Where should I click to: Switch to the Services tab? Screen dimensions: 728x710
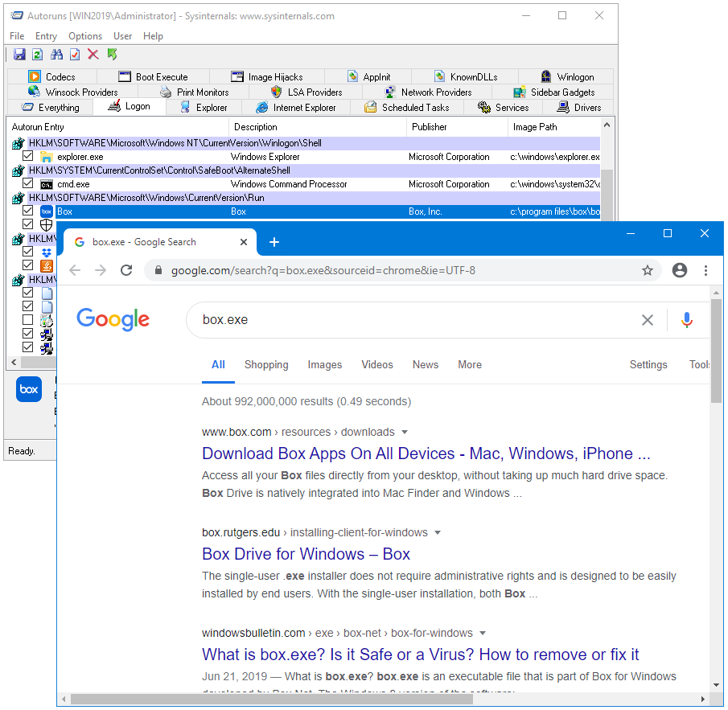[504, 108]
